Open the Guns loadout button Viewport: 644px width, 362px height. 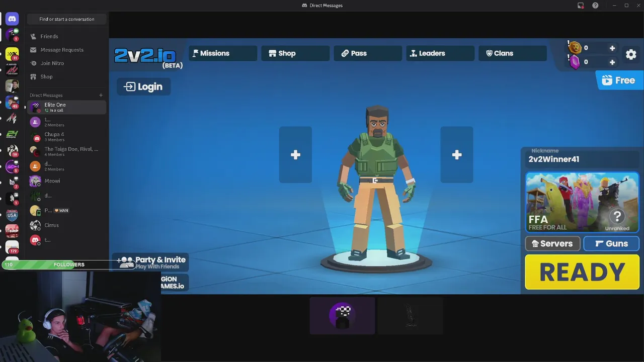coord(611,244)
